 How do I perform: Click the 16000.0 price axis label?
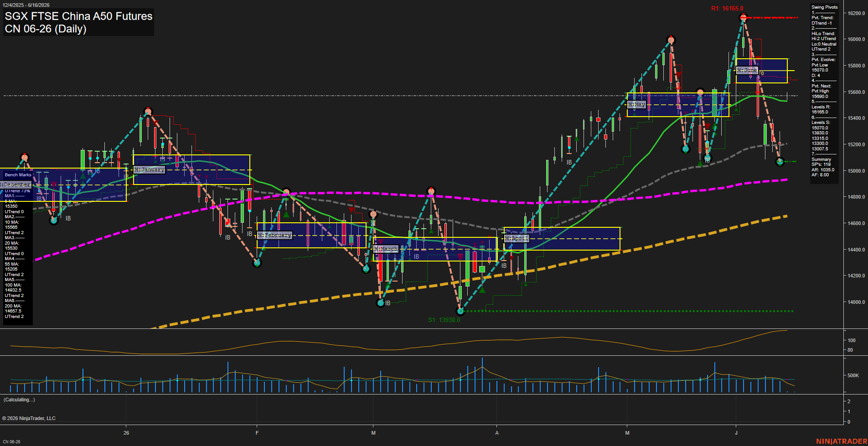856,39
